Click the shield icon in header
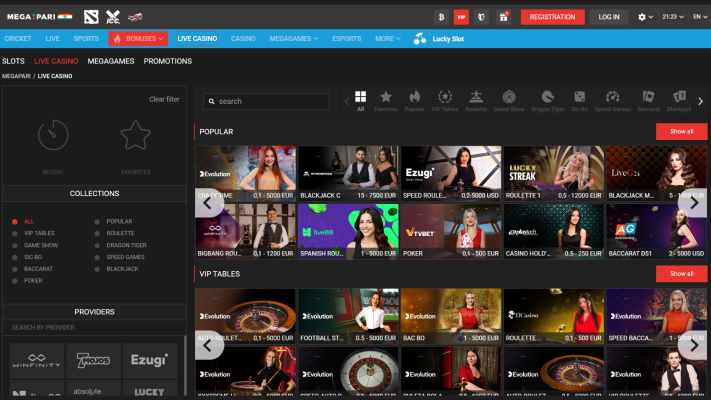This screenshot has height=400, width=711. pyautogui.click(x=482, y=17)
